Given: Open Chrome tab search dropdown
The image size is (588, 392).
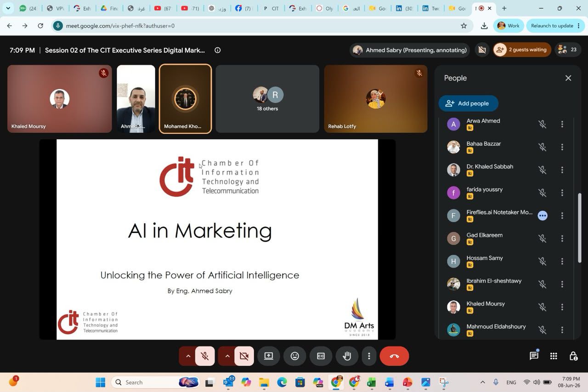Looking at the screenshot, I should pos(8,8).
